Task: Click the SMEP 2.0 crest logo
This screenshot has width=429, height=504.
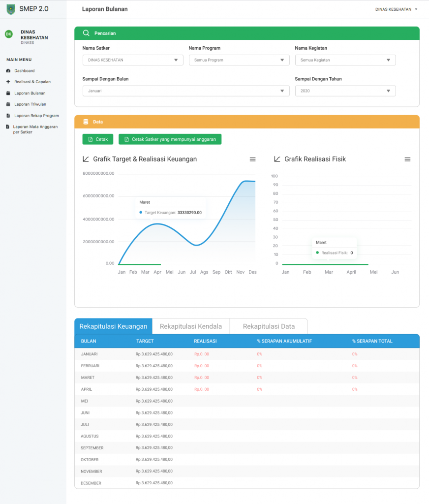Action: pos(10,8)
